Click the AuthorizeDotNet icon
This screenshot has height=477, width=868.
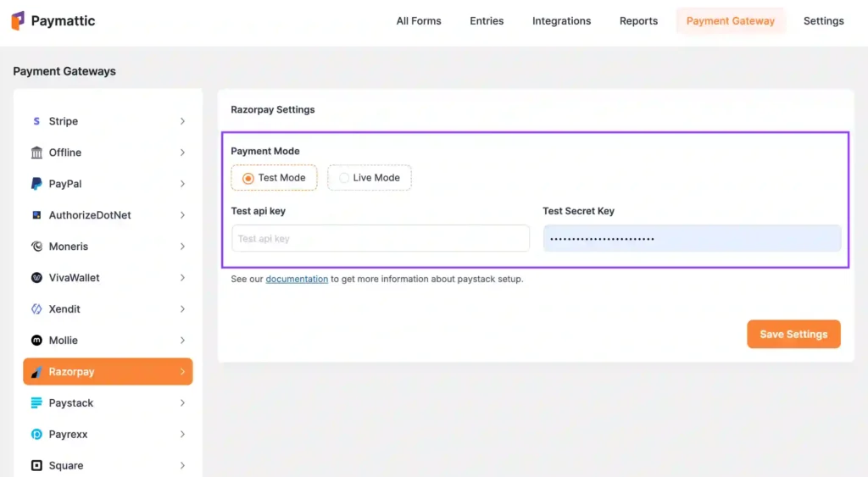[36, 214]
